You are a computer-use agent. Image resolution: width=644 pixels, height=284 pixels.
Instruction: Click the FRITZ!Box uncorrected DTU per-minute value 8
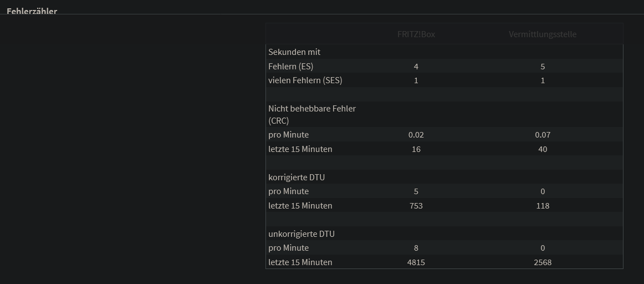(x=416, y=248)
